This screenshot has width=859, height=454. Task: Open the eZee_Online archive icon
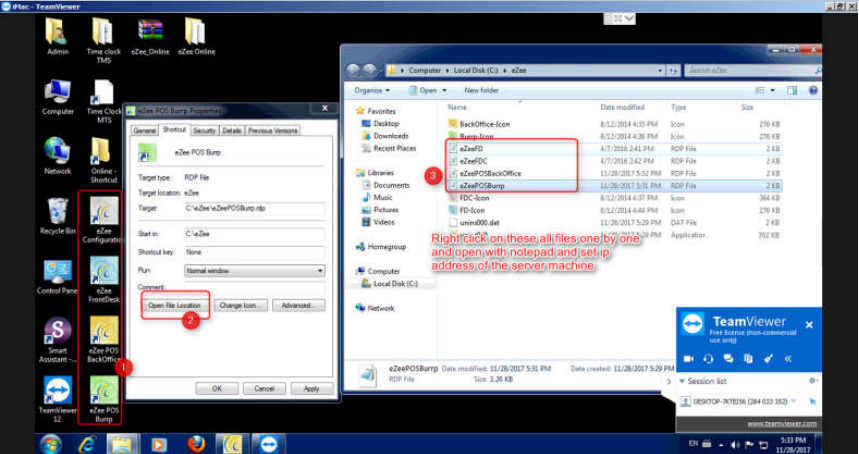tap(150, 37)
